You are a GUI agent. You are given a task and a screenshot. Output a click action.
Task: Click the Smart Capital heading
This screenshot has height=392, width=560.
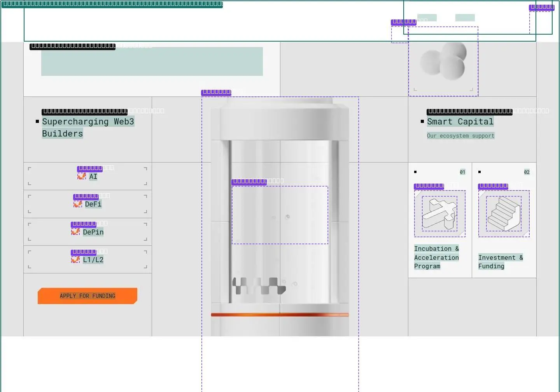[460, 121]
